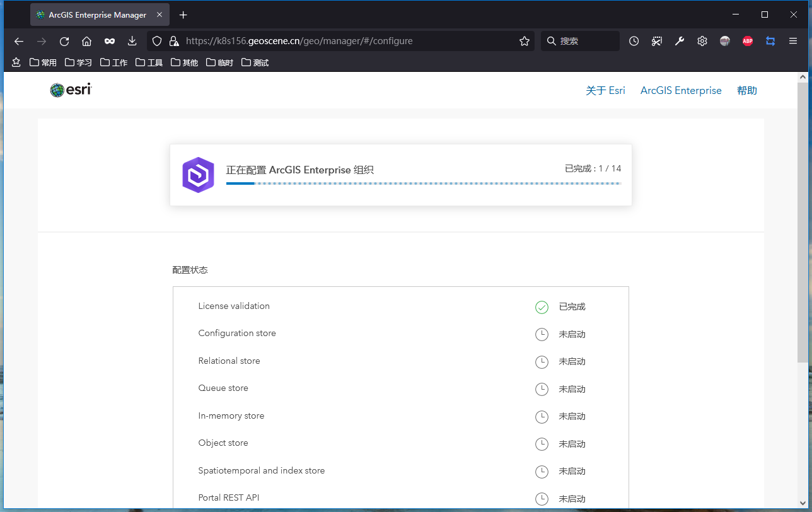The height and width of the screenshot is (512, 812).
Task: Select the License validation row label
Action: 234,306
